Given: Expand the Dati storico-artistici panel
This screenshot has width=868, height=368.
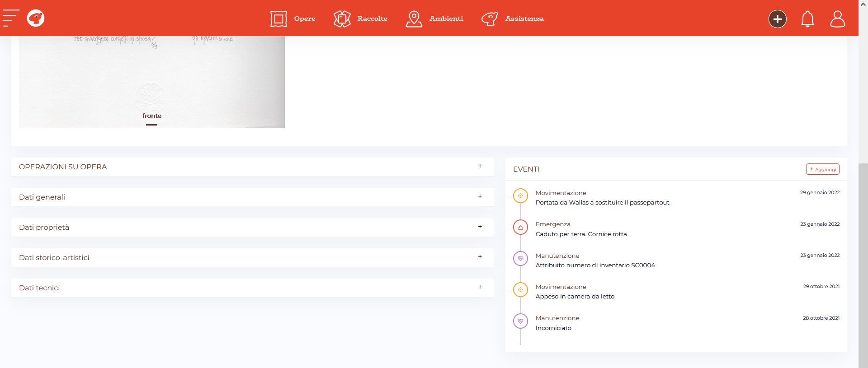Looking at the screenshot, I should tap(252, 257).
